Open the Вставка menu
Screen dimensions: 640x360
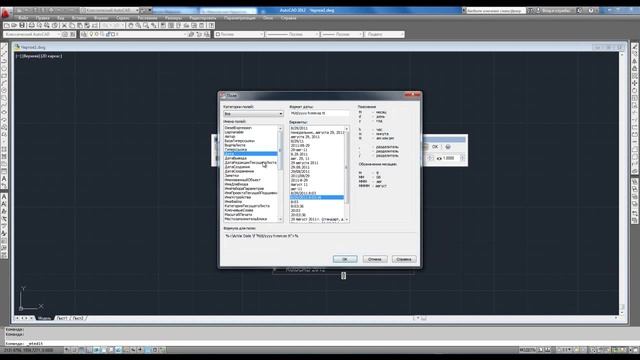[79, 18]
